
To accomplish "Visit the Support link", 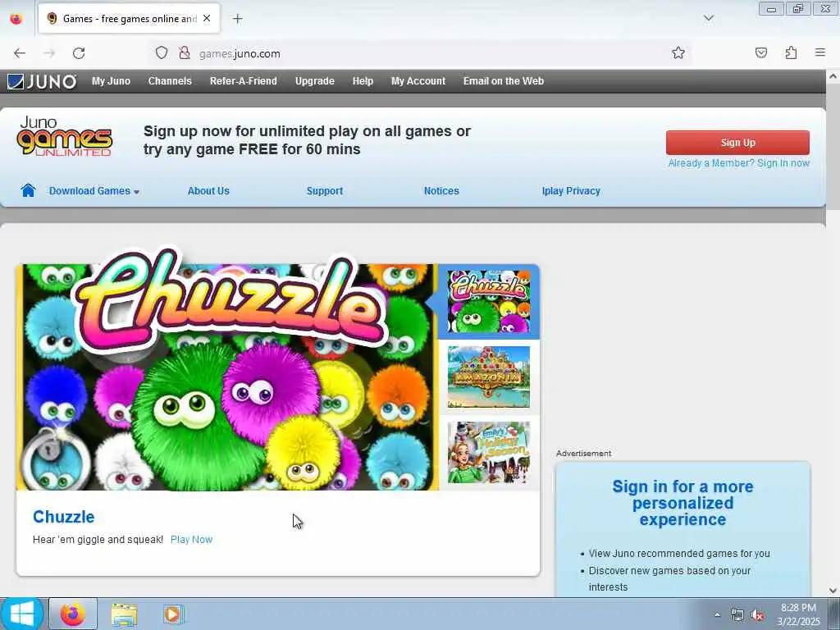I will [x=325, y=190].
